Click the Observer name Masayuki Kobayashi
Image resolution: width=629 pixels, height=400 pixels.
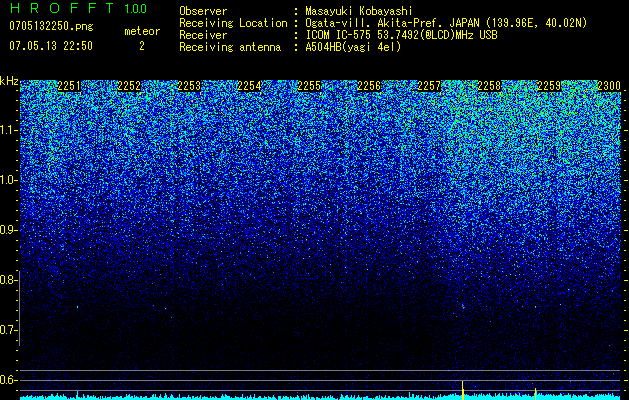click(x=359, y=11)
